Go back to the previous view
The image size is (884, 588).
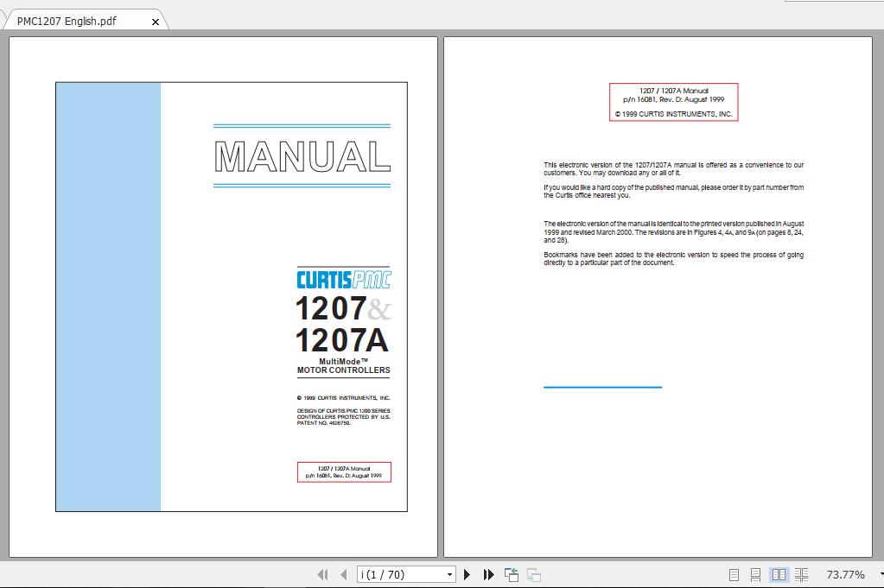pos(512,574)
